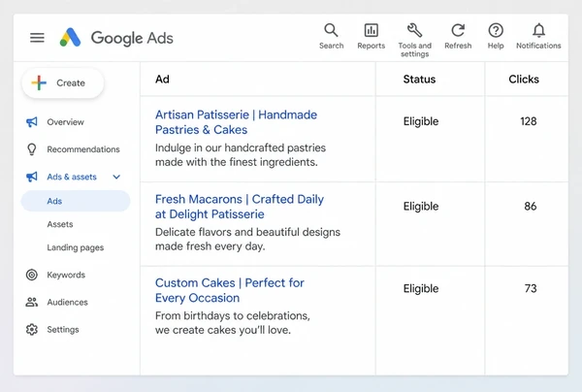Open the hamburger main menu
This screenshot has width=582, height=392.
pyautogui.click(x=37, y=38)
